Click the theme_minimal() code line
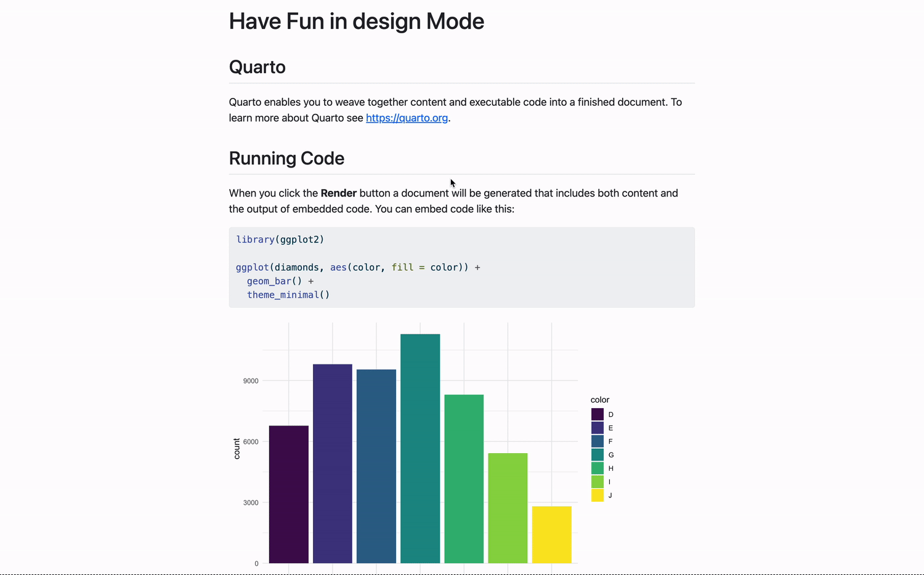Screen dimensions: 924x575 [288, 295]
